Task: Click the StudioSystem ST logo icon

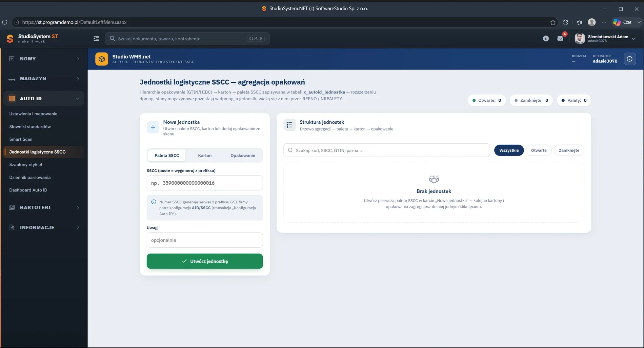Action: tap(10, 39)
